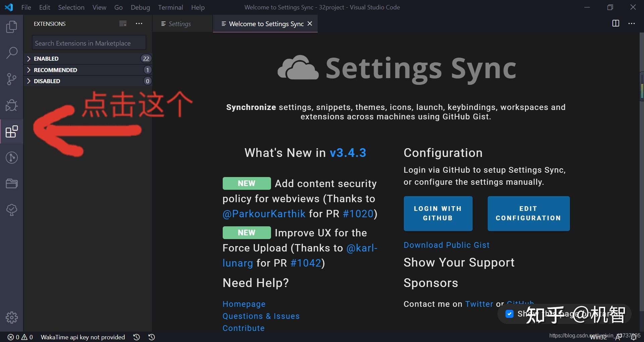The height and width of the screenshot is (342, 644).
Task: Expand the DISABLED extensions section
Action: 47,81
